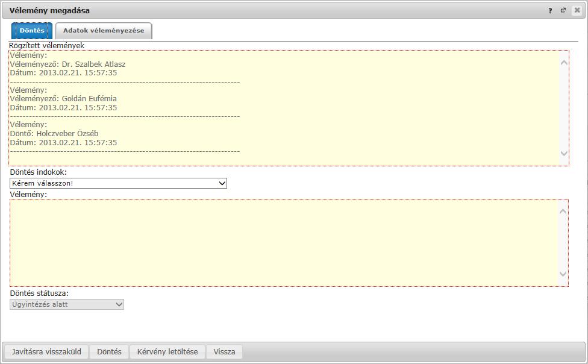Open the Döntés státusza combo box
Viewport: 588px width, 364px height.
tap(67, 304)
